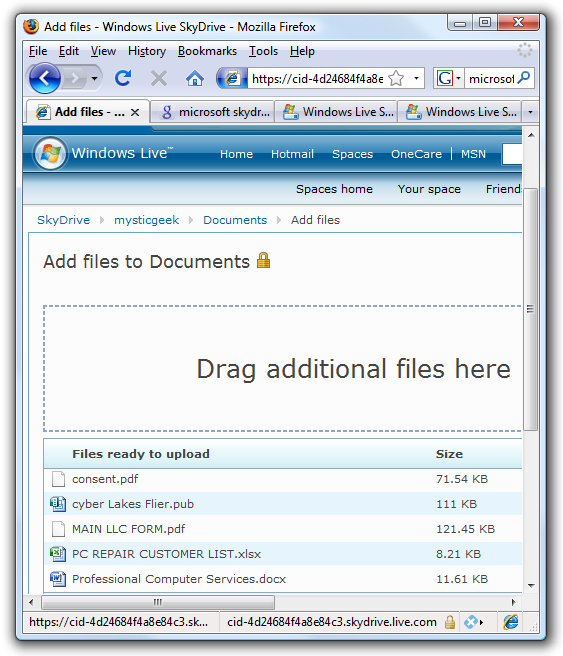
Task: Click the vertical scrollbar down arrow
Action: (x=531, y=585)
